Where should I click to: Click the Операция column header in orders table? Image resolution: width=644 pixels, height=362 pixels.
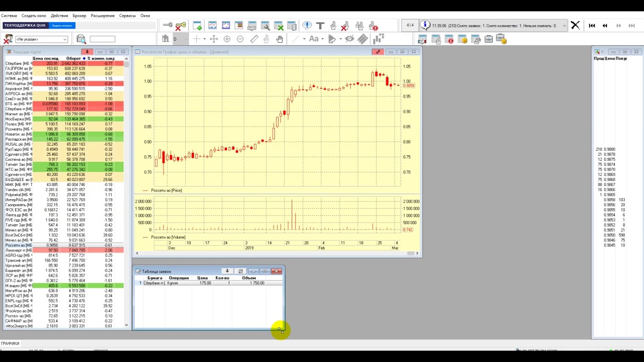point(179,278)
